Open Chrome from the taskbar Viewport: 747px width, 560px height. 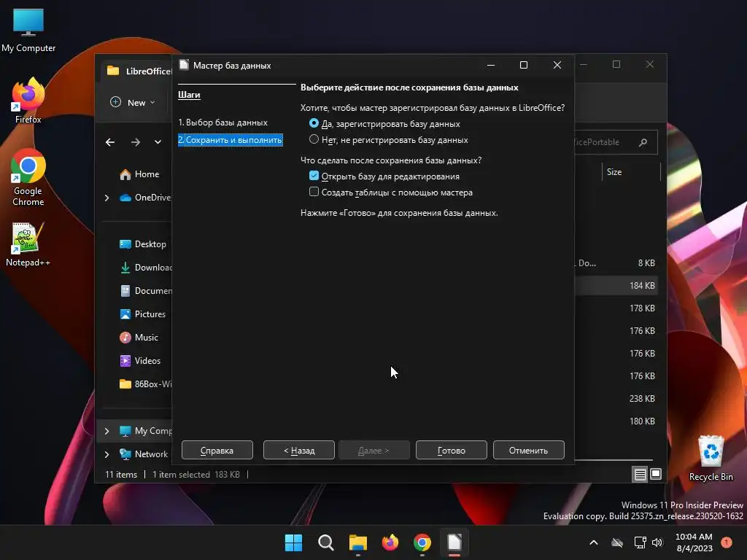[422, 542]
